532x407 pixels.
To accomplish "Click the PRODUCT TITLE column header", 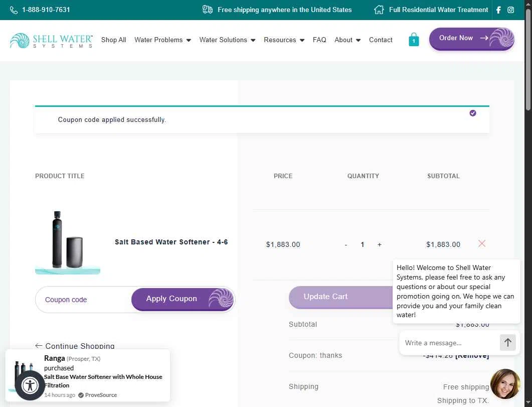I will click(60, 176).
